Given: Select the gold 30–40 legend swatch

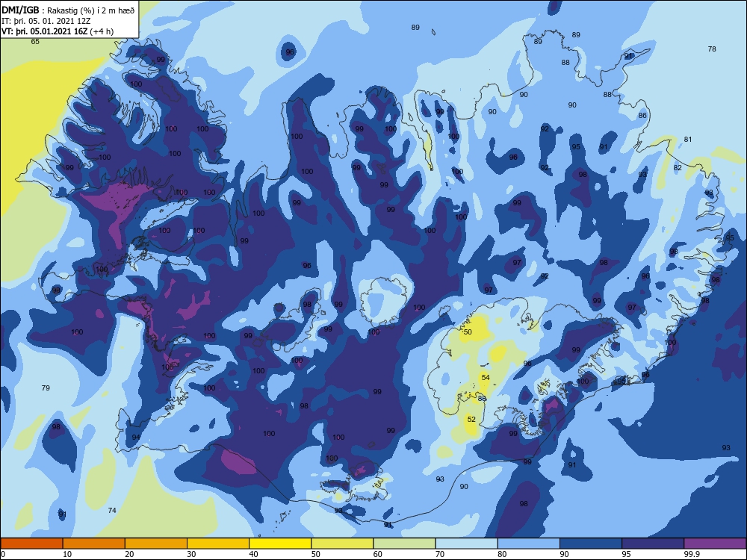Looking at the screenshot, I should [218, 544].
